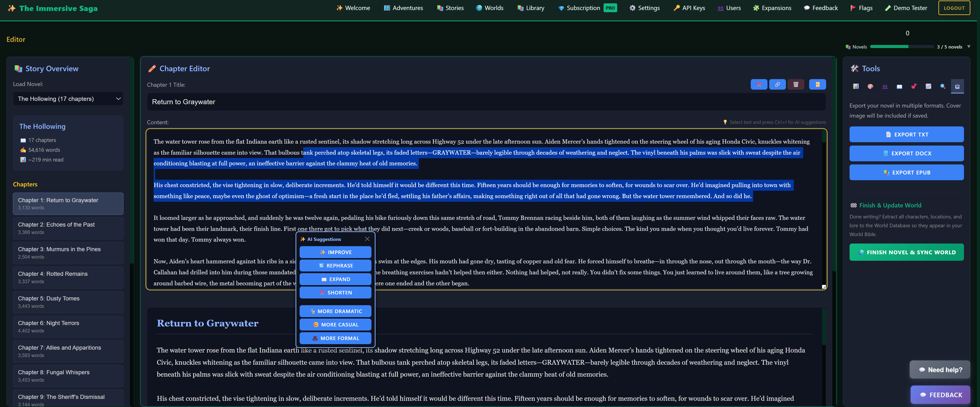Open the characters silhouettes tool tab

[885, 87]
